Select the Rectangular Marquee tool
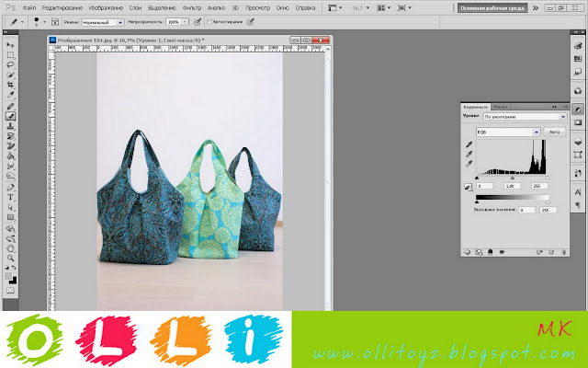Image resolution: width=588 pixels, height=368 pixels. click(x=10, y=55)
